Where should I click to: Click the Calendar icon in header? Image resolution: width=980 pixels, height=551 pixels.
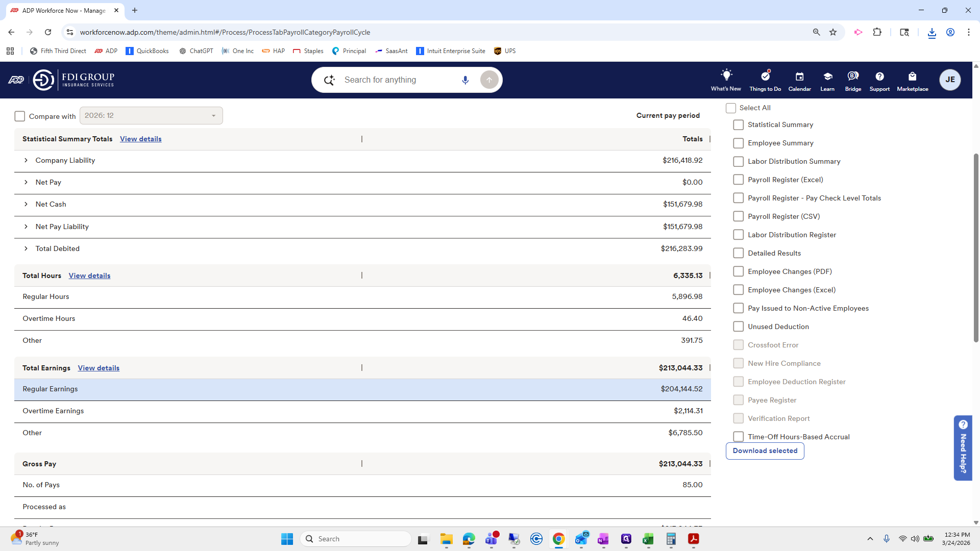pos(799,77)
